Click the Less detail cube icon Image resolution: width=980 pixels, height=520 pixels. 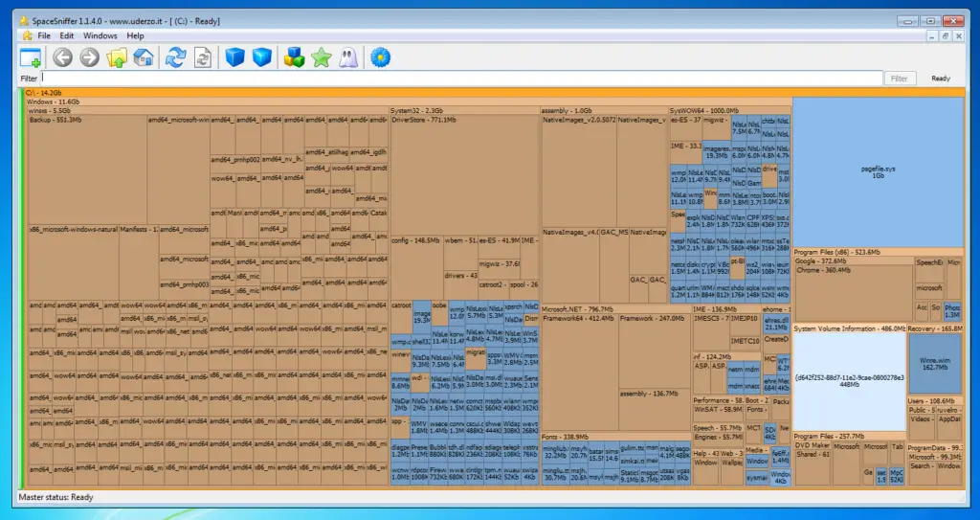click(x=235, y=57)
